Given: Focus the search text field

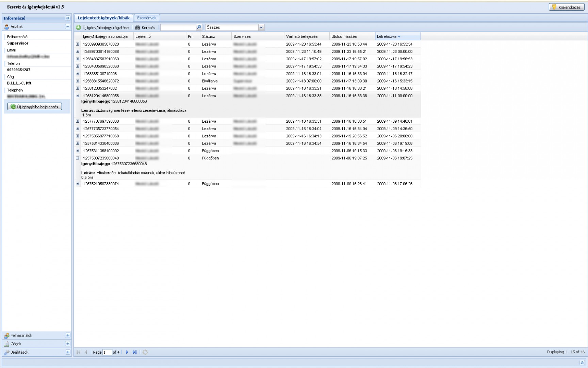Looking at the screenshot, I should pyautogui.click(x=178, y=27).
